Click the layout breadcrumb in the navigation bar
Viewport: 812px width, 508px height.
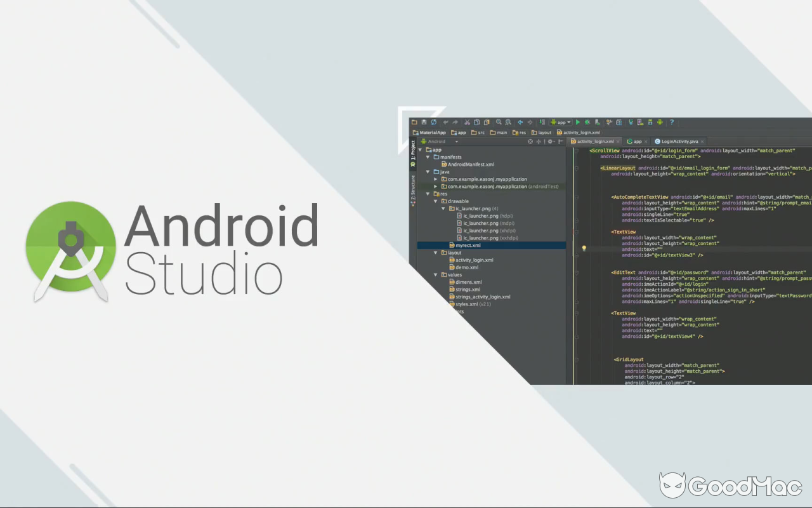coord(542,132)
